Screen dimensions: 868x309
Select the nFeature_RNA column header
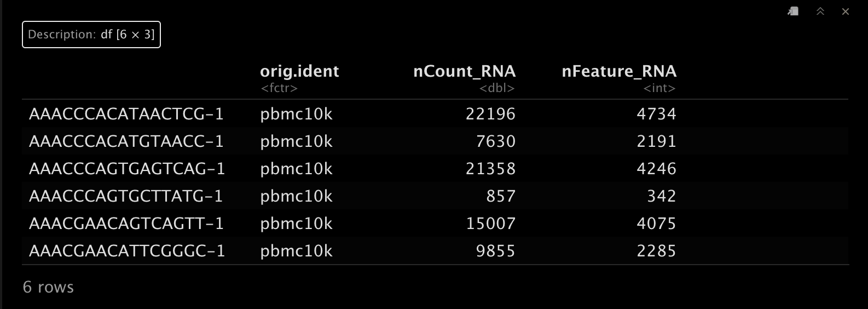click(x=619, y=71)
